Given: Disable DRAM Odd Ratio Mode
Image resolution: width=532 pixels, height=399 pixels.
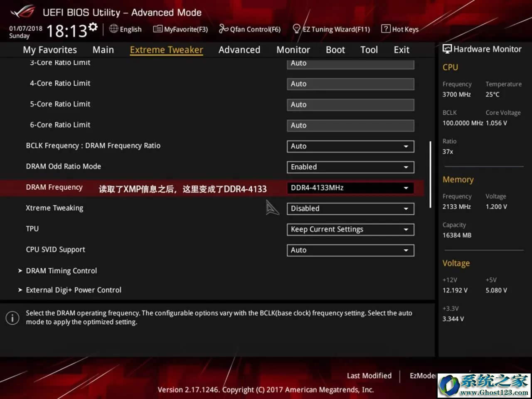Looking at the screenshot, I should point(350,167).
